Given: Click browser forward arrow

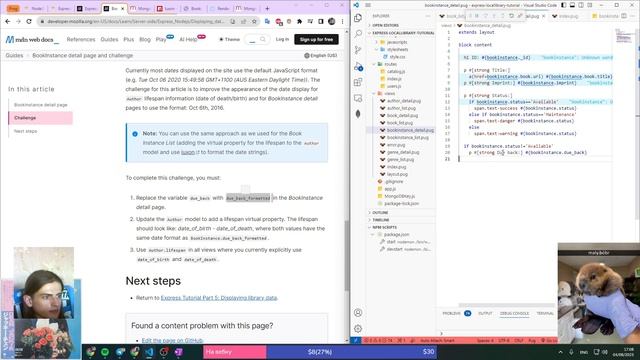Looking at the screenshot, I should 18,21.
